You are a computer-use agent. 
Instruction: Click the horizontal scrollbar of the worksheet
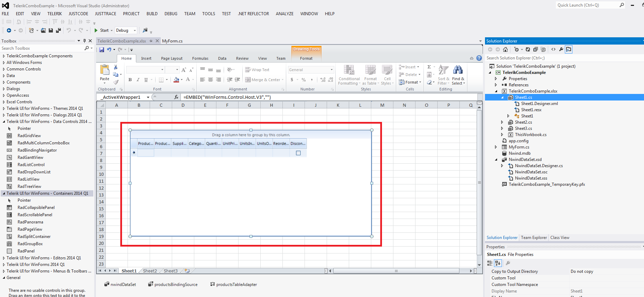pos(396,271)
